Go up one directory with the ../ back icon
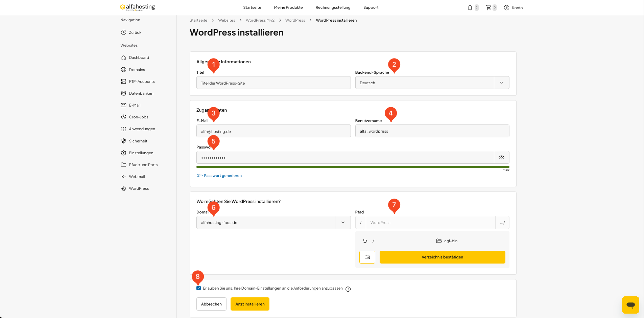Image resolution: width=644 pixels, height=318 pixels. [x=365, y=241]
